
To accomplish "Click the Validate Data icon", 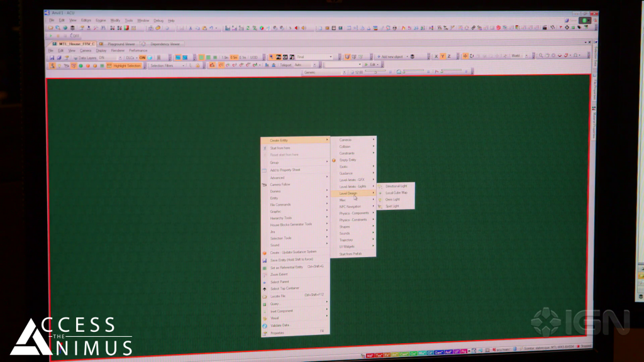I will (x=265, y=326).
